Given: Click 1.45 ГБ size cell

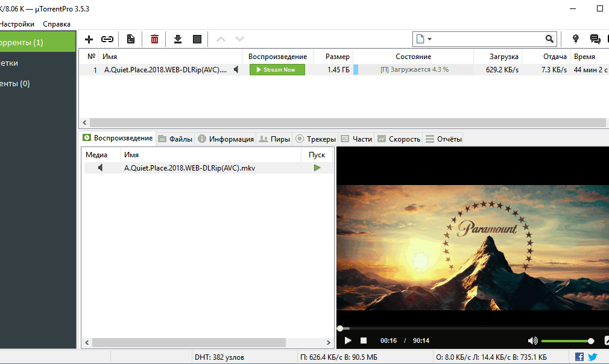Looking at the screenshot, I should 338,70.
